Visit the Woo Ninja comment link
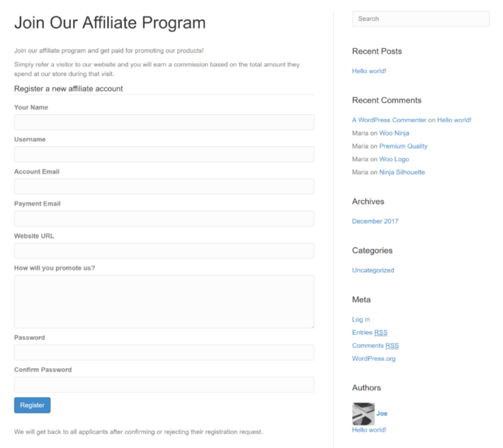 tap(394, 133)
